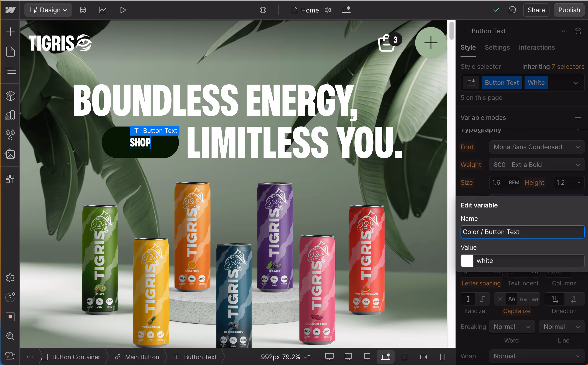Set right-to-left text direction

point(574,299)
